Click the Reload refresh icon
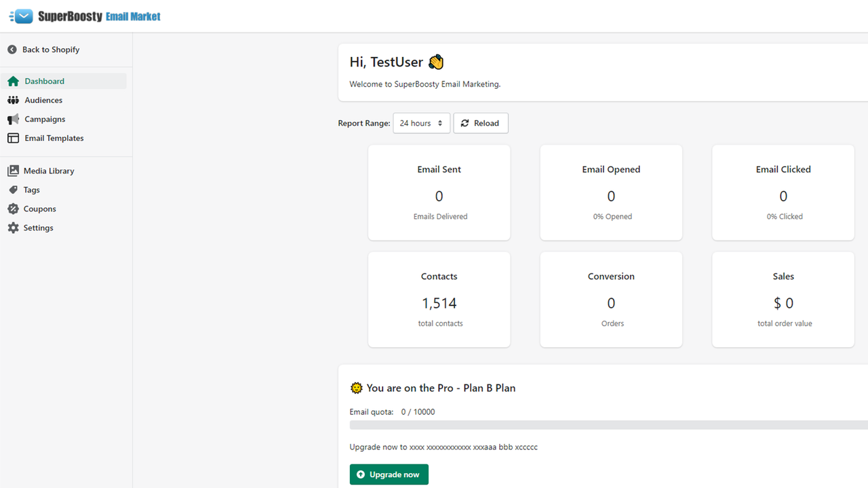The height and width of the screenshot is (488, 868). click(x=465, y=123)
